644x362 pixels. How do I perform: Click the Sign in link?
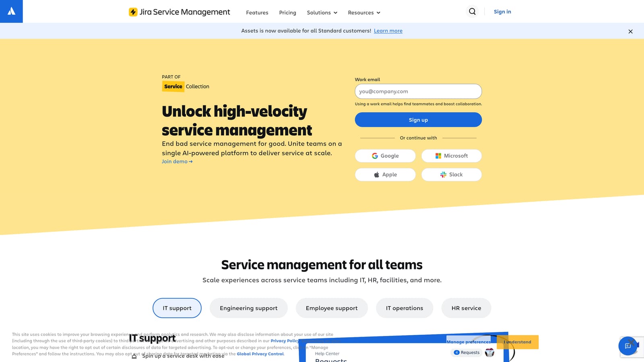click(502, 12)
